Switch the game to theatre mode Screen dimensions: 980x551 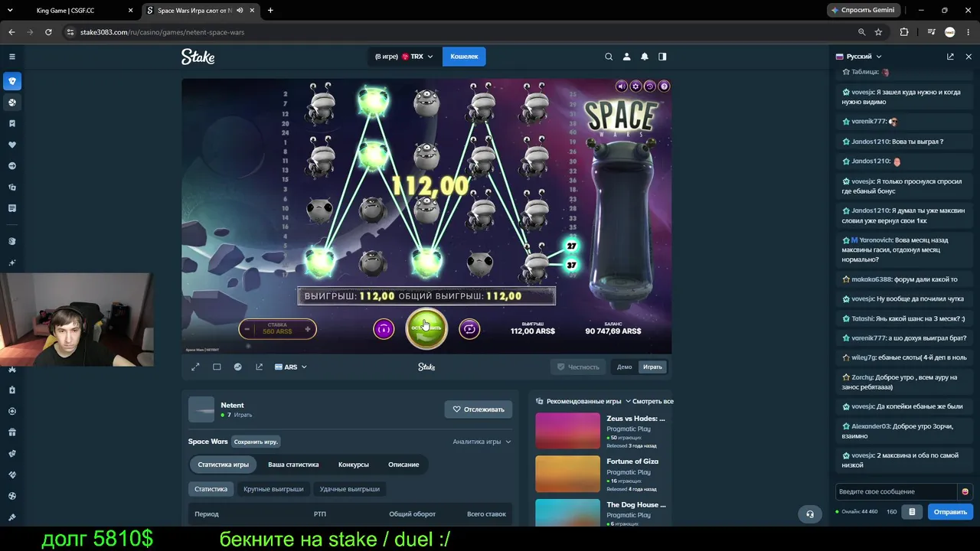point(217,367)
